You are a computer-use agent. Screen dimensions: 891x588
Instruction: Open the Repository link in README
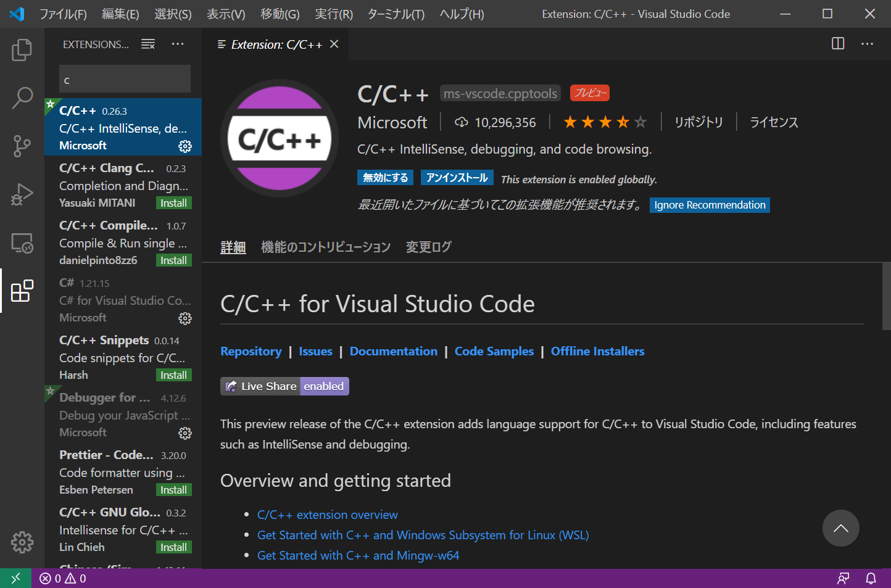[x=251, y=351]
